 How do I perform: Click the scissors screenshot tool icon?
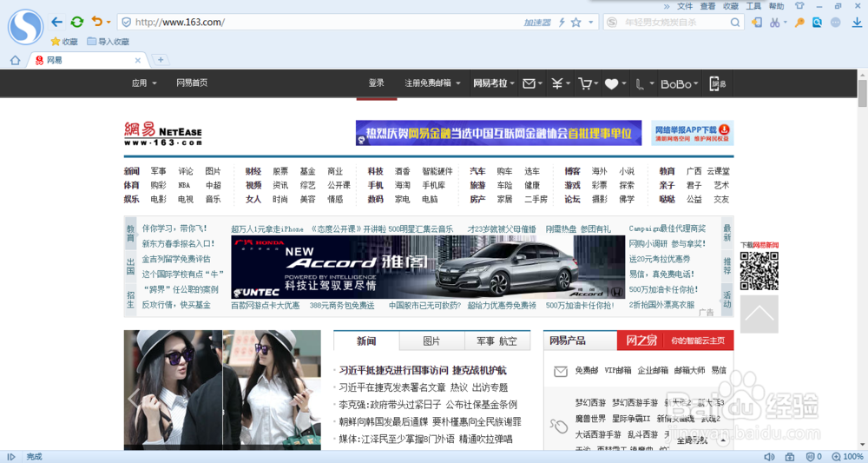tap(775, 23)
